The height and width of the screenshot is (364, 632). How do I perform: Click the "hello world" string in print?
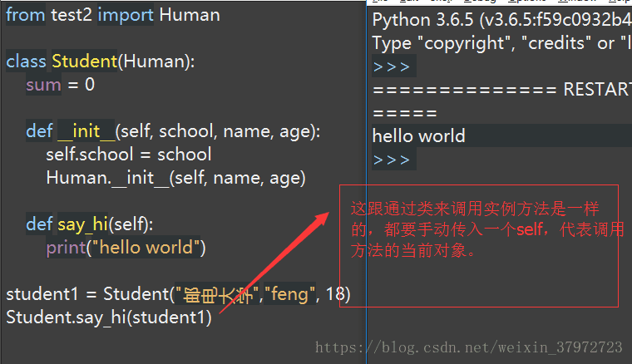[146, 248]
